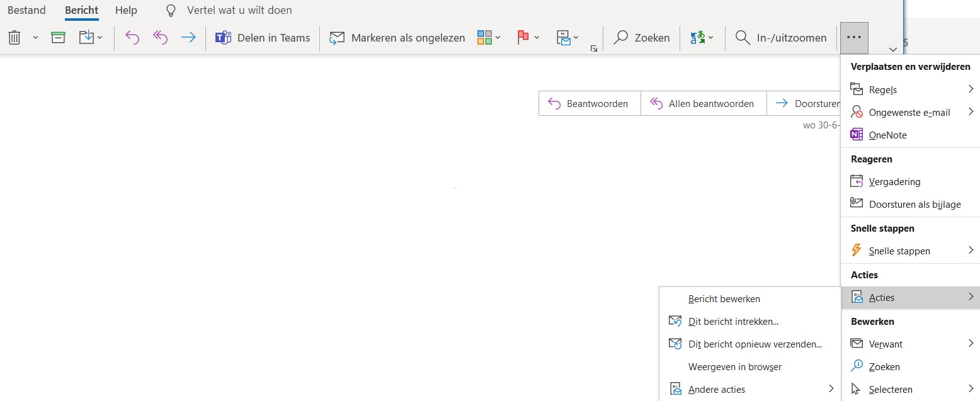
Task: Select Dit bericht intrekken from the submenu
Action: 733,322
